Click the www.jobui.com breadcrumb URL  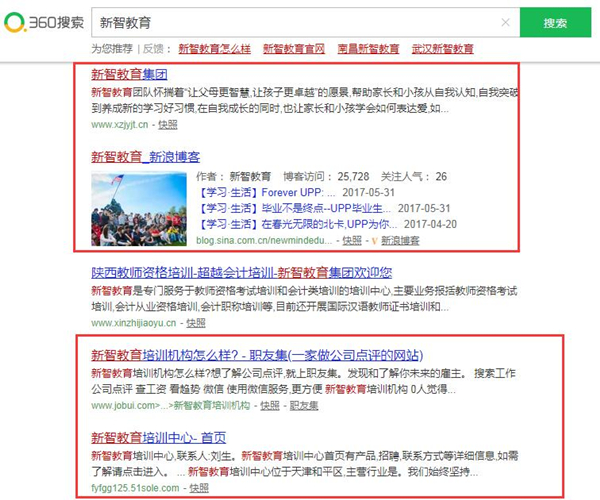[x=171, y=406]
